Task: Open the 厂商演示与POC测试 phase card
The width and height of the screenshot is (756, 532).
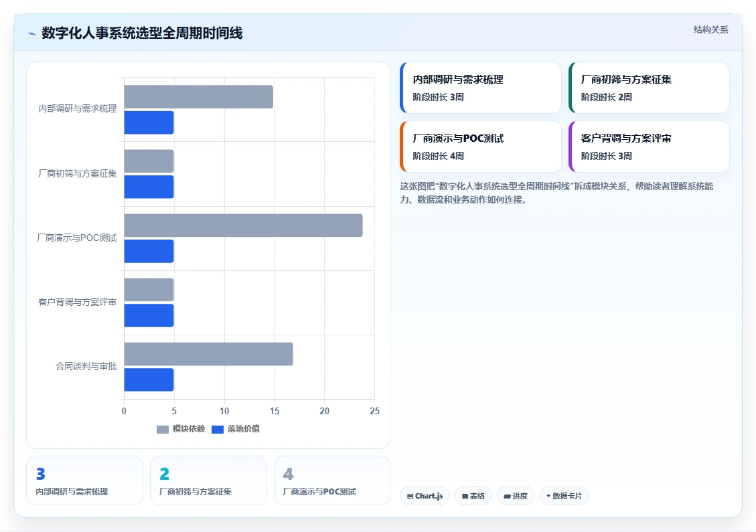Action: [x=481, y=147]
